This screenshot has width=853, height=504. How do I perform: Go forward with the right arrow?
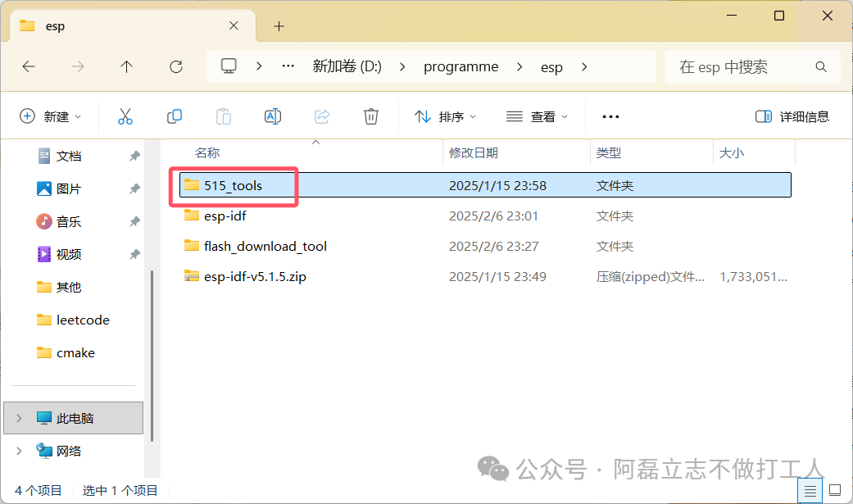(x=78, y=67)
